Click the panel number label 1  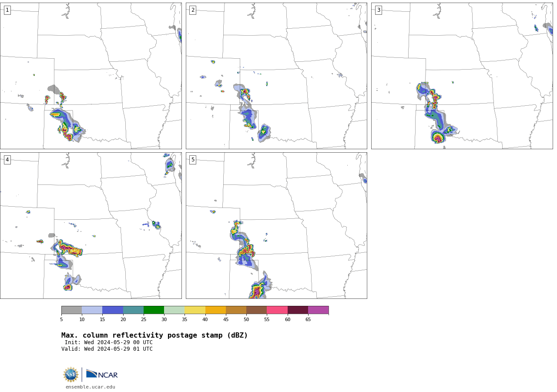7,10
